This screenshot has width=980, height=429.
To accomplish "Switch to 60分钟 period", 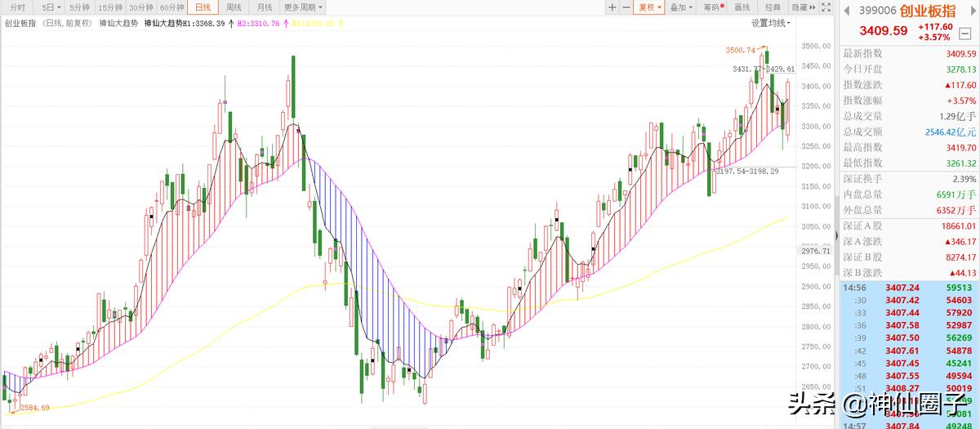I will click(x=171, y=7).
